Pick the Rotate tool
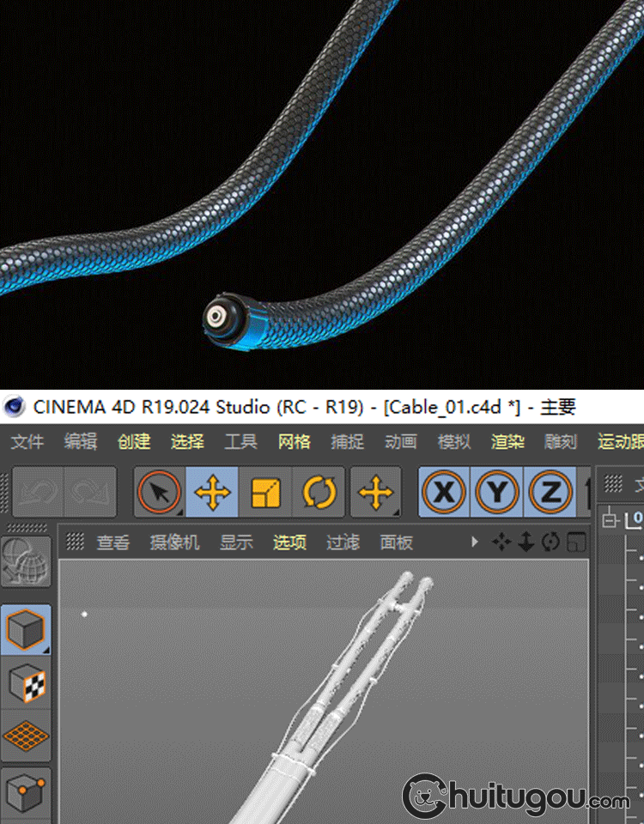Image resolution: width=644 pixels, height=824 pixels. coord(319,493)
